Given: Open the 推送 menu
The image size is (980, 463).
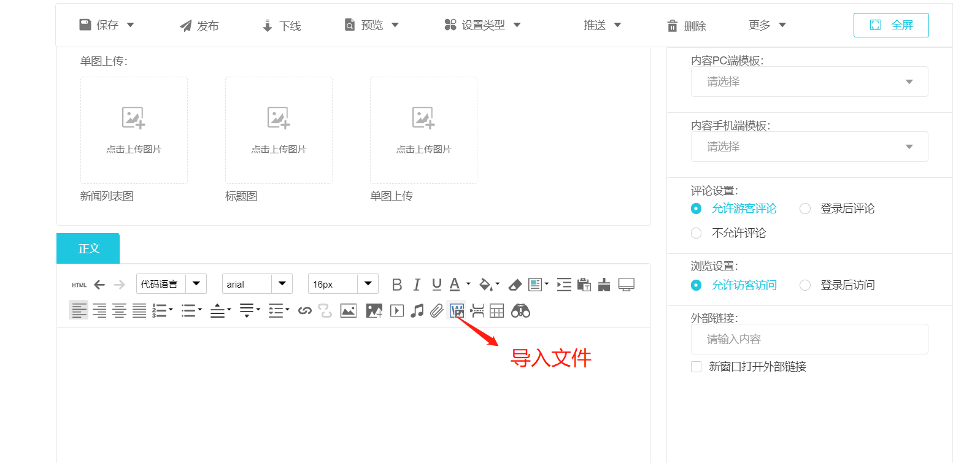Looking at the screenshot, I should coord(602,25).
